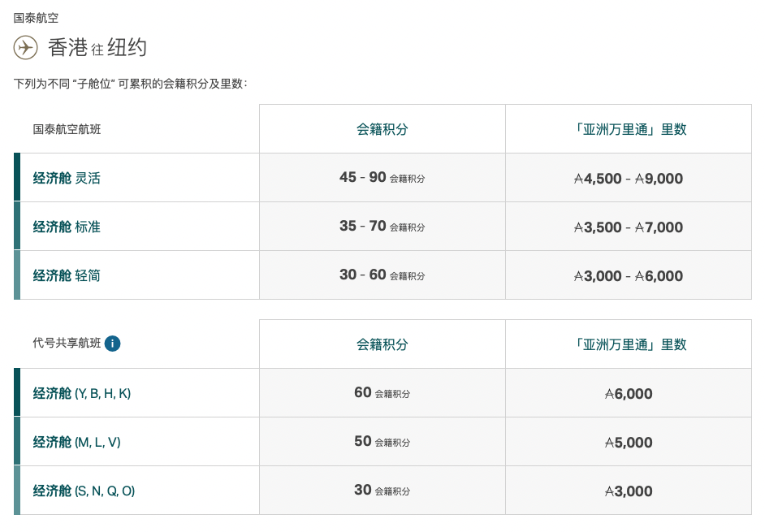This screenshot has width=765, height=532.
Task: Click the 会籍积分 header in the codeshare table
Action: click(382, 344)
